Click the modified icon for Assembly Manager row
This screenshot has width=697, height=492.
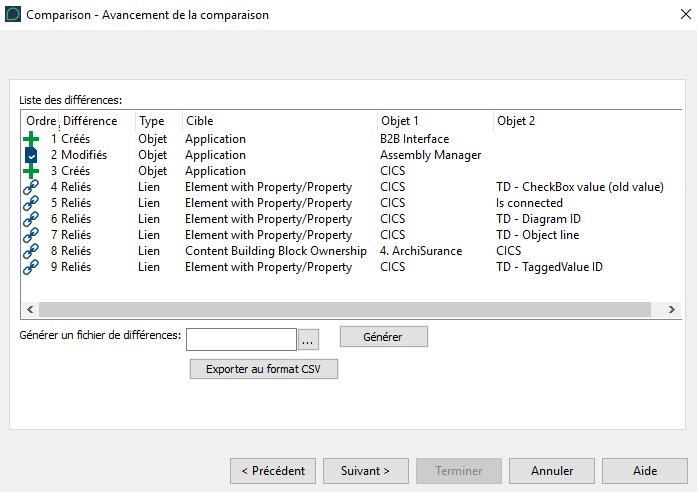[x=31, y=155]
